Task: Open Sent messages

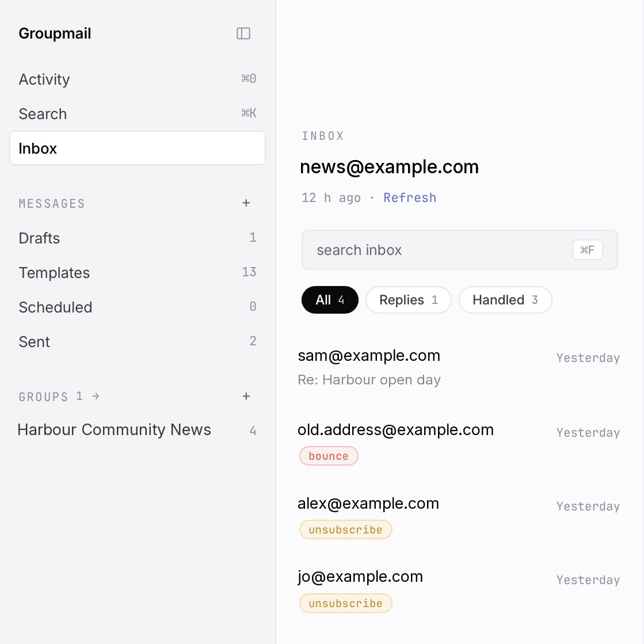Action: point(138,342)
